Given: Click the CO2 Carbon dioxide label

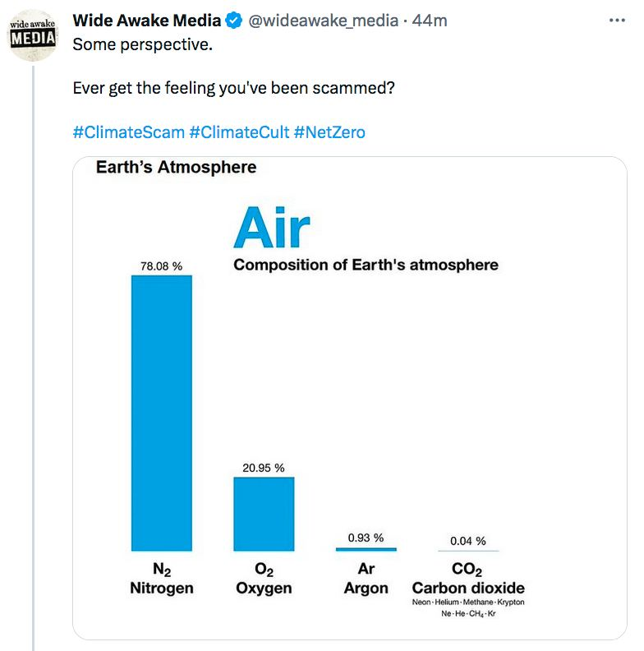Looking at the screenshot, I should point(468,579).
